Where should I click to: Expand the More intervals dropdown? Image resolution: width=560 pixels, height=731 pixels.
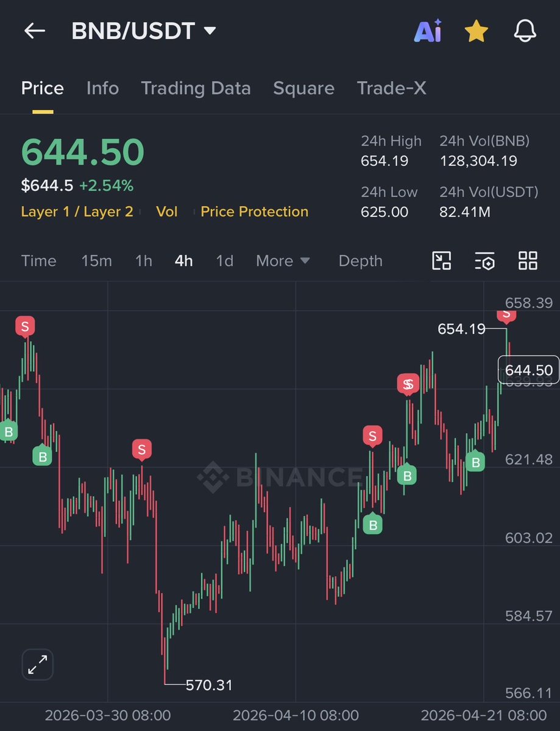pyautogui.click(x=283, y=260)
